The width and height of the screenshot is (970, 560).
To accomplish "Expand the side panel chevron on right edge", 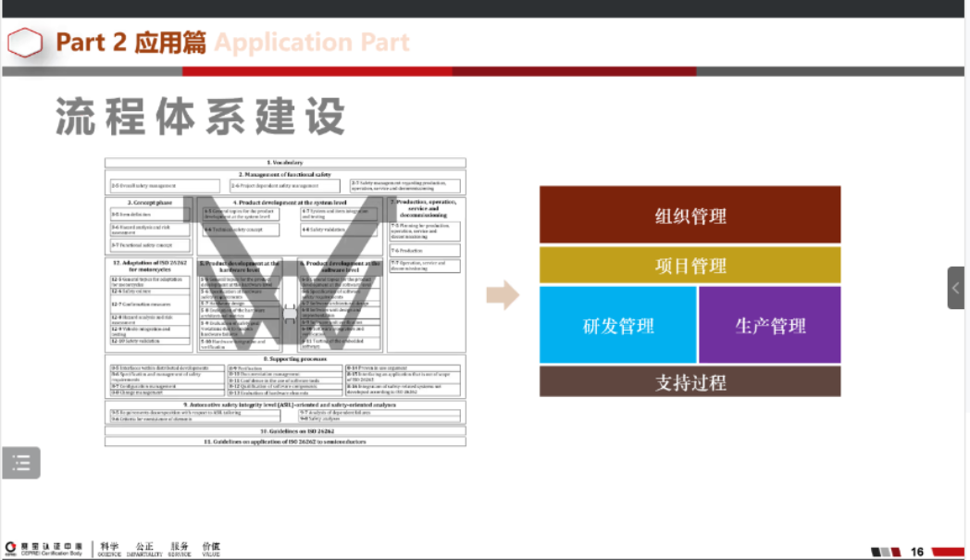I will tap(957, 288).
